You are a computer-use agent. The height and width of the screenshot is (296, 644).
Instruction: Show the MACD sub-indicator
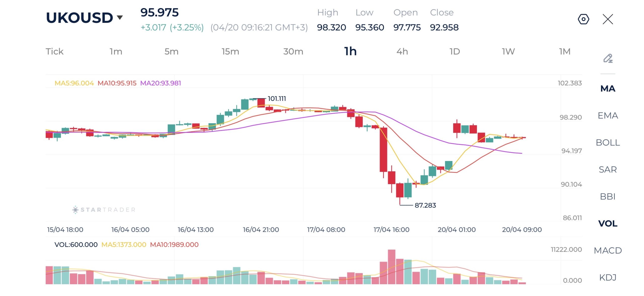coord(608,250)
